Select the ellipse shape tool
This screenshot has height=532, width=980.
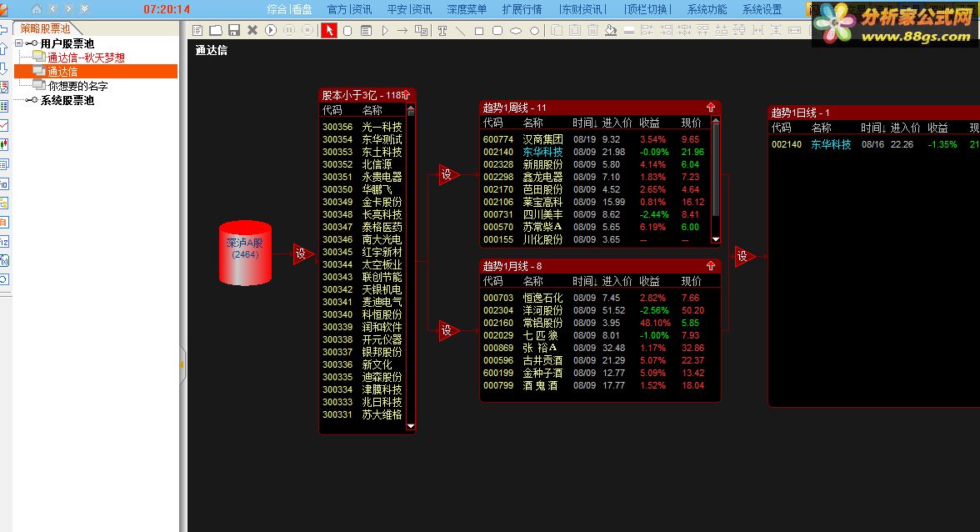click(x=516, y=31)
